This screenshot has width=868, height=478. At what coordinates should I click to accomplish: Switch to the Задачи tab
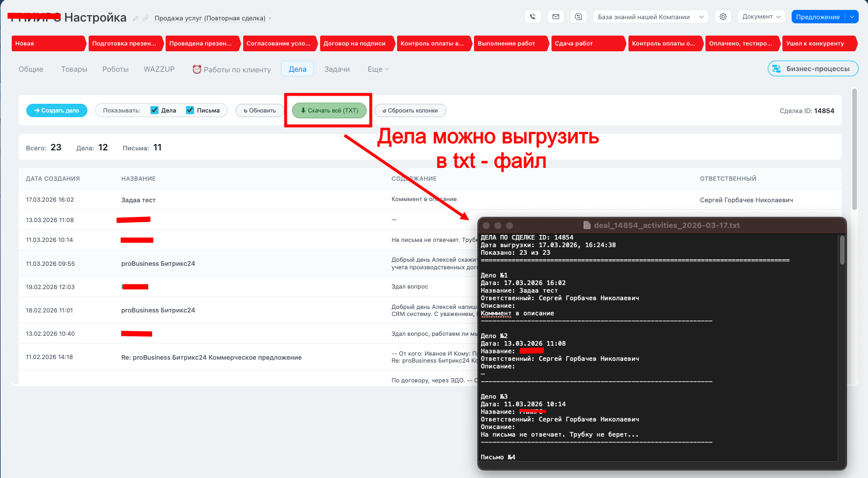tap(337, 69)
